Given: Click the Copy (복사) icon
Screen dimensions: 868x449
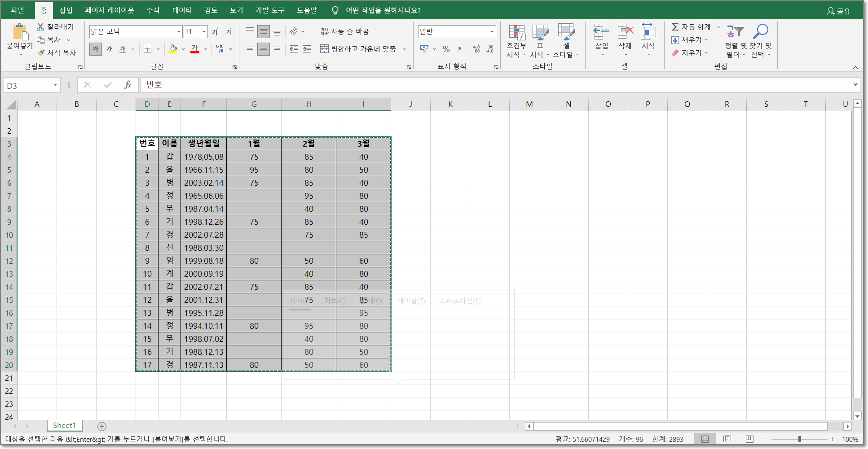Looking at the screenshot, I should (x=41, y=40).
